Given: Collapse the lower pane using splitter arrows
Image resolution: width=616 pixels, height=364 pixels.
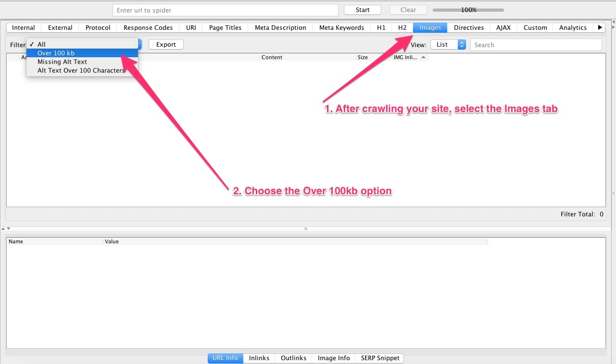Looking at the screenshot, I should coord(9,228).
